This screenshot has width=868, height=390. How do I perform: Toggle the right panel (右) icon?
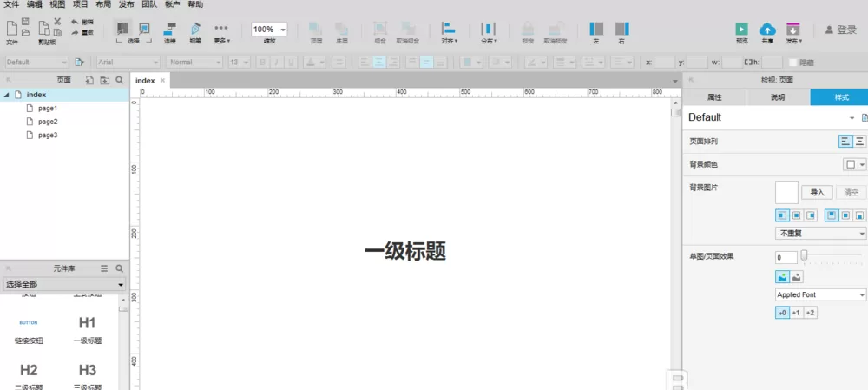(x=621, y=29)
